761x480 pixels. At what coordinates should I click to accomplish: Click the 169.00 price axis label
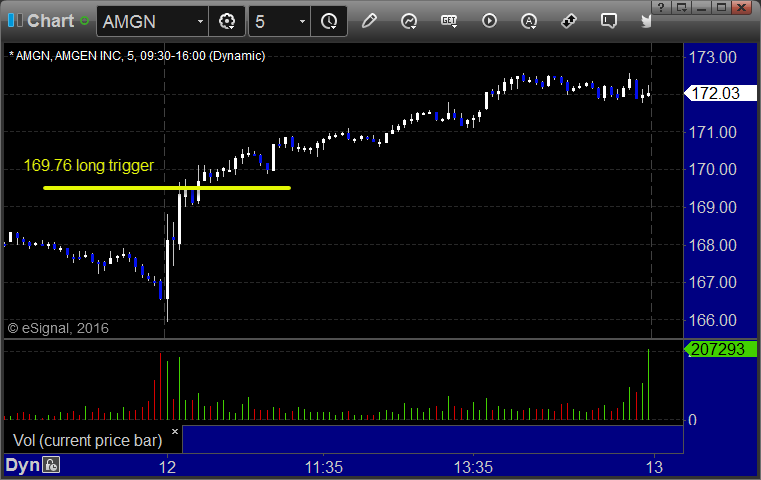(713, 207)
